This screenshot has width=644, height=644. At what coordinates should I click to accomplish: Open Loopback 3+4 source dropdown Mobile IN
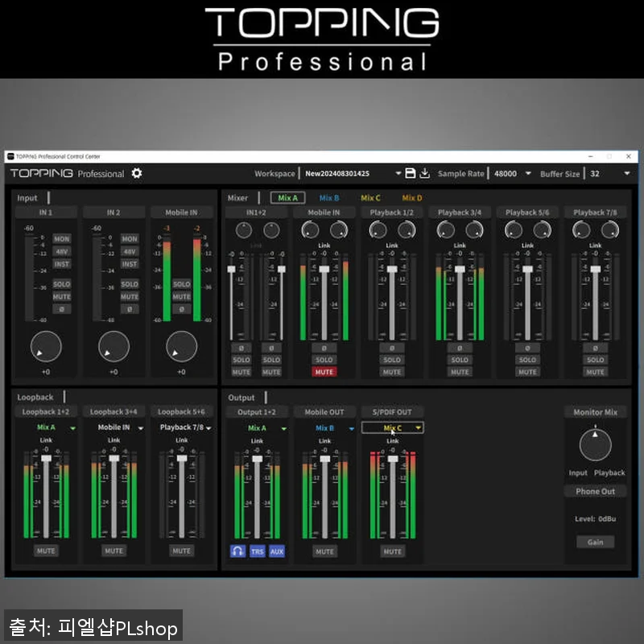[x=114, y=427]
